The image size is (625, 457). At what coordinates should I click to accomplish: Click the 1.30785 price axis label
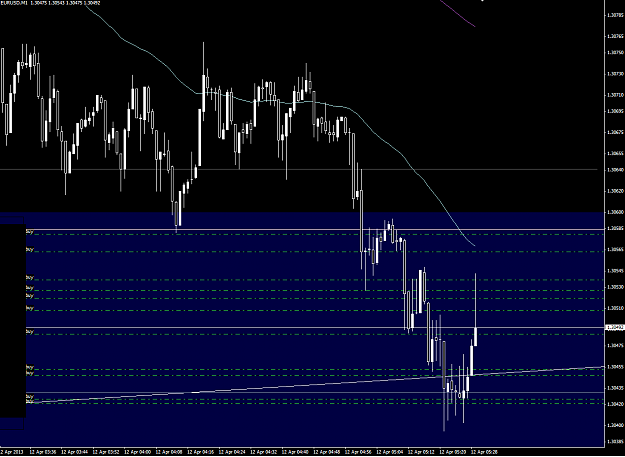pos(615,15)
